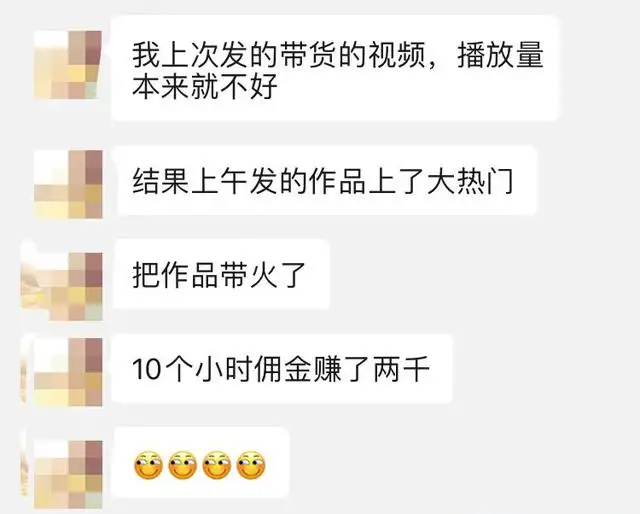The width and height of the screenshot is (640, 514).
Task: Select the message bubble 10个小时佣金赚了两千
Action: pos(282,369)
